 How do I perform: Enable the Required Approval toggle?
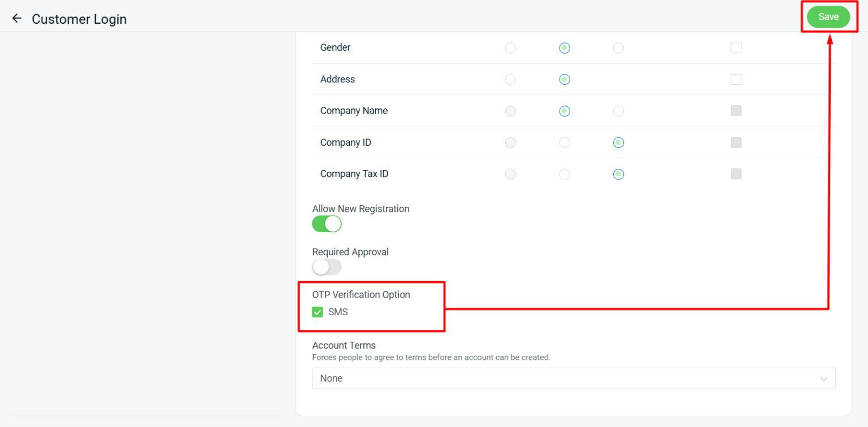(327, 267)
